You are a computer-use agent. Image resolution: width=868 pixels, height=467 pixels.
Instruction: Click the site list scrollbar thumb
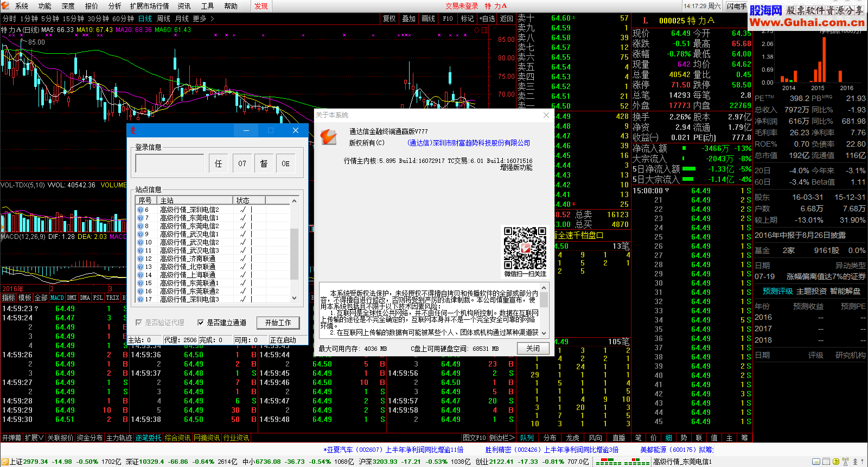point(295,254)
